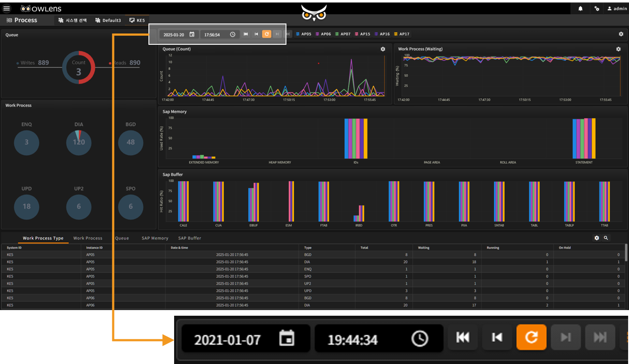Image resolution: width=629 pixels, height=364 pixels.
Task: Toggle AP17 legend series
Action: 401,34
